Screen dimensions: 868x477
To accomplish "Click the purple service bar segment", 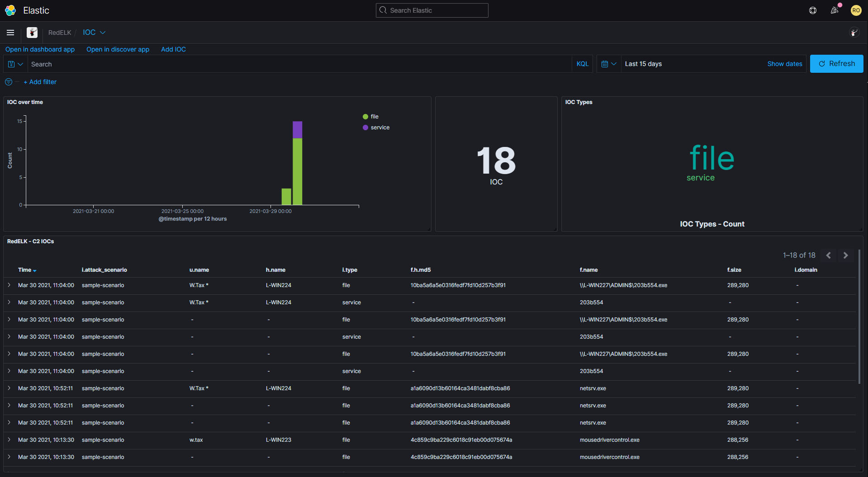I will coord(297,130).
